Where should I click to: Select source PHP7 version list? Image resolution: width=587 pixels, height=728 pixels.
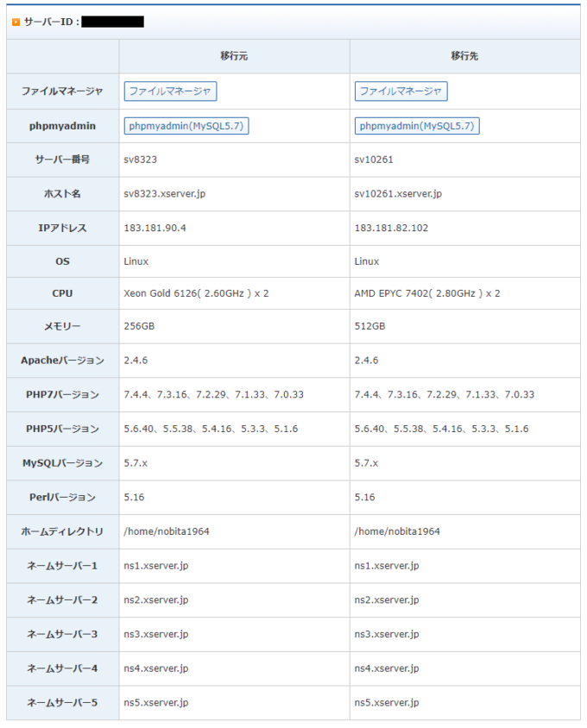[214, 395]
